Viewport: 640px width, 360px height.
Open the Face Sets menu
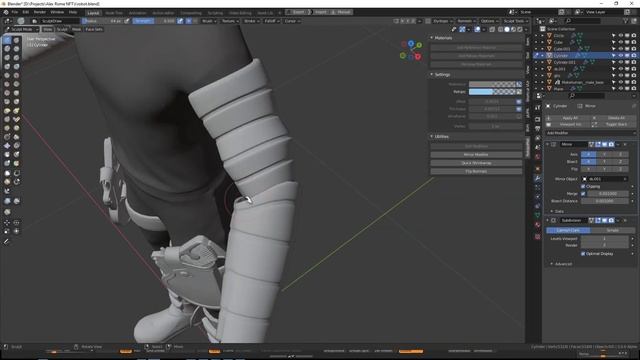coord(94,29)
